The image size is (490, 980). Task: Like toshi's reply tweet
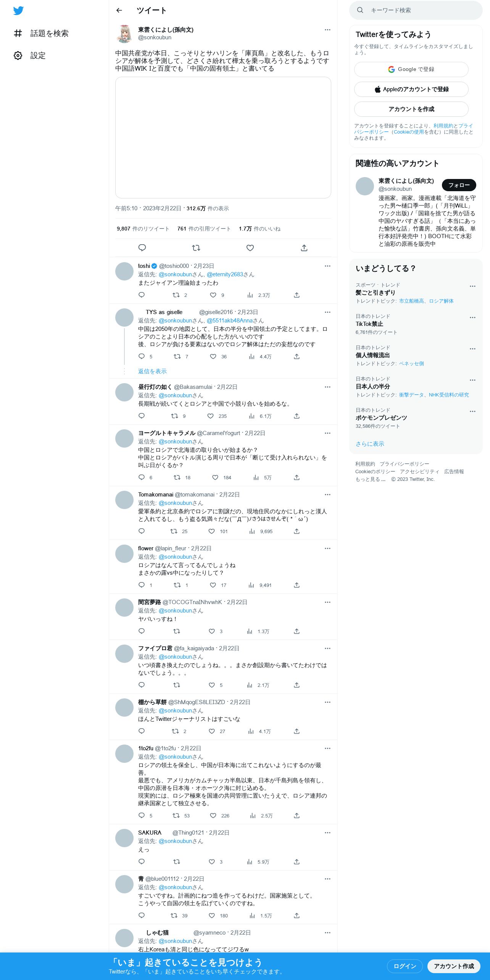pyautogui.click(x=213, y=295)
